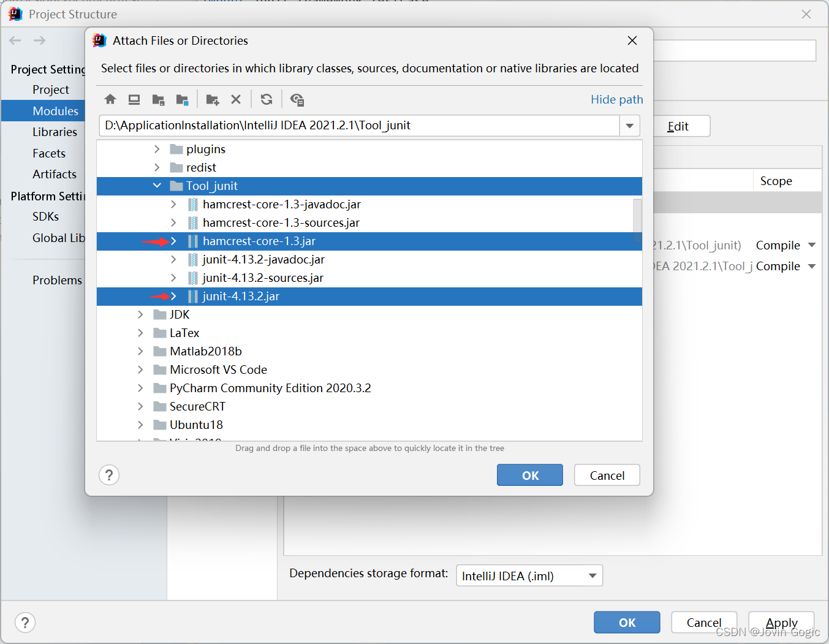Screen dimensions: 829x644
Task: Open Dependencies storage format dropdown
Action: [529, 575]
